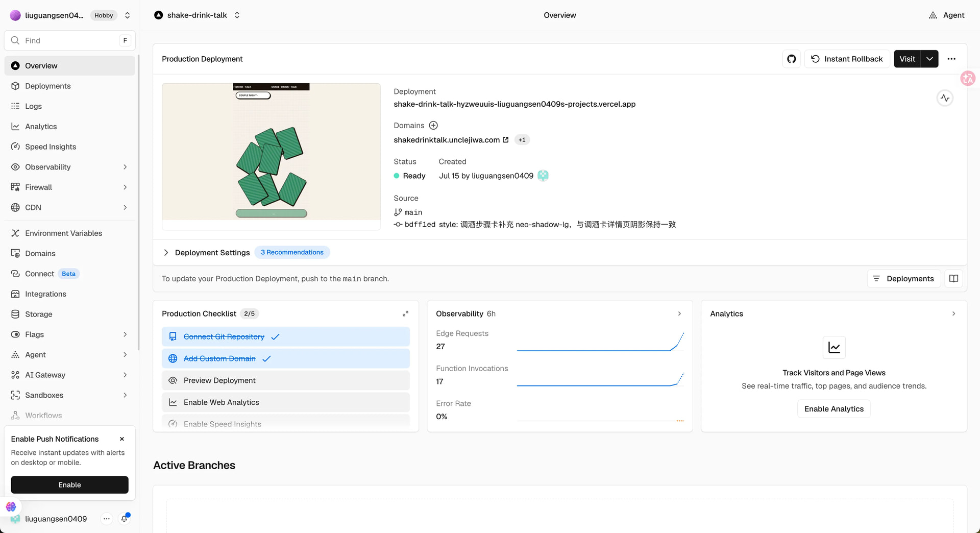The height and width of the screenshot is (533, 980).
Task: Select Connect Git Repository checklist item
Action: coord(286,337)
